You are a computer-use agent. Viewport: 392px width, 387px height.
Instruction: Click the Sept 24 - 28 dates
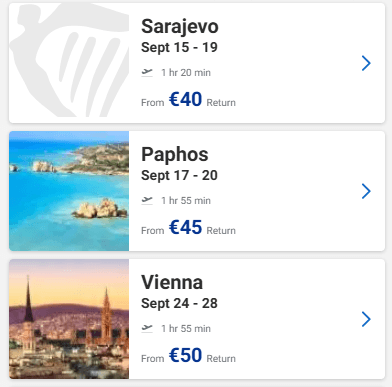pyautogui.click(x=179, y=304)
